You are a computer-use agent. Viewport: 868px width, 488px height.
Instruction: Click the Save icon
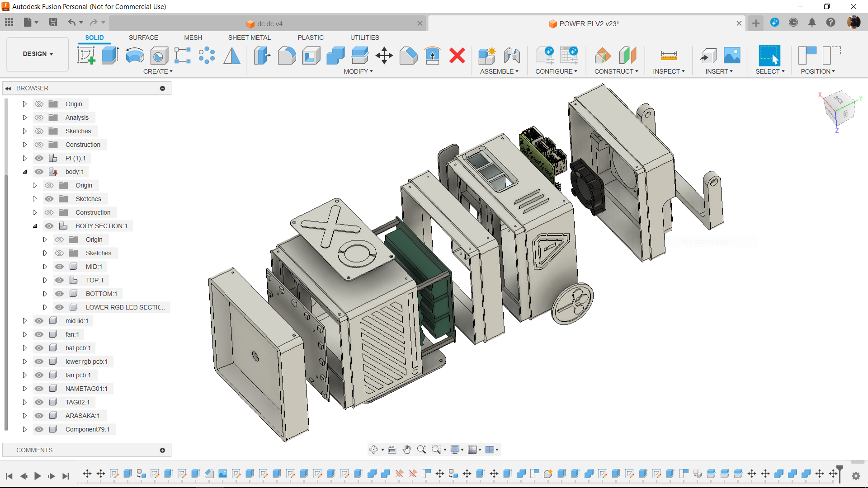53,22
